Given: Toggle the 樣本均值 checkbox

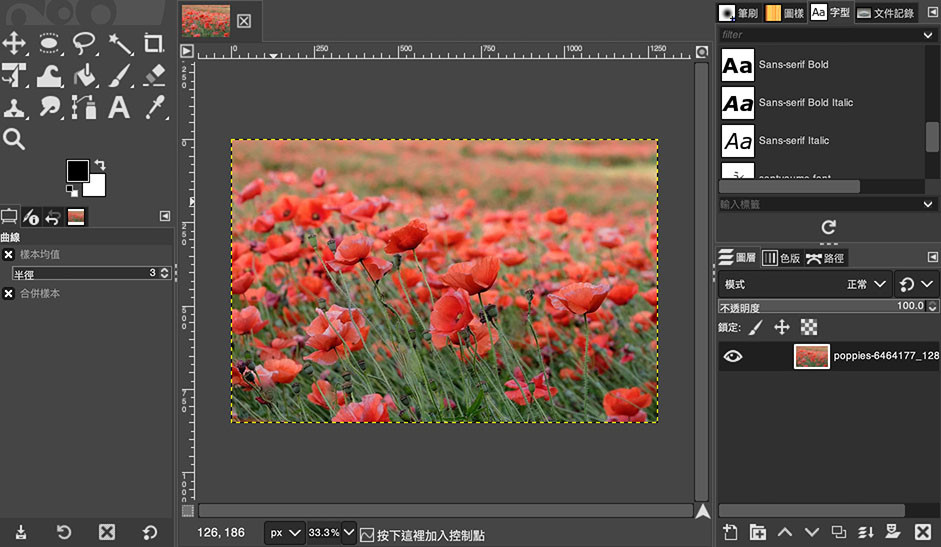Looking at the screenshot, I should (8, 255).
